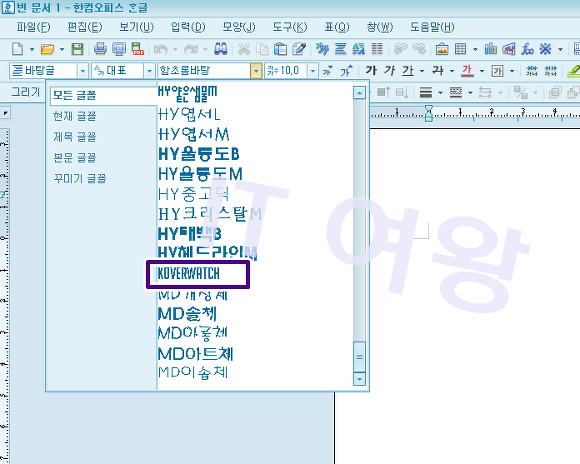Print the document using the printer icon
580x464 pixels.
tap(100, 49)
